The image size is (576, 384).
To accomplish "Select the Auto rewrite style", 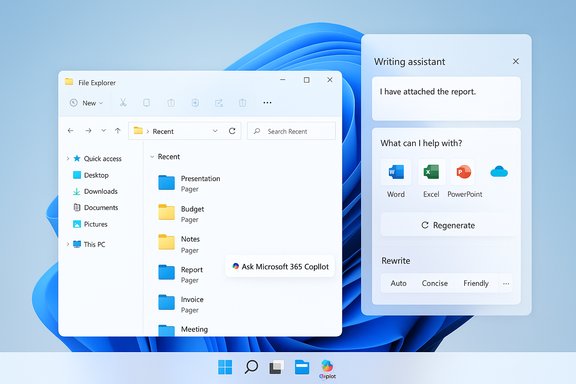I will (x=399, y=283).
